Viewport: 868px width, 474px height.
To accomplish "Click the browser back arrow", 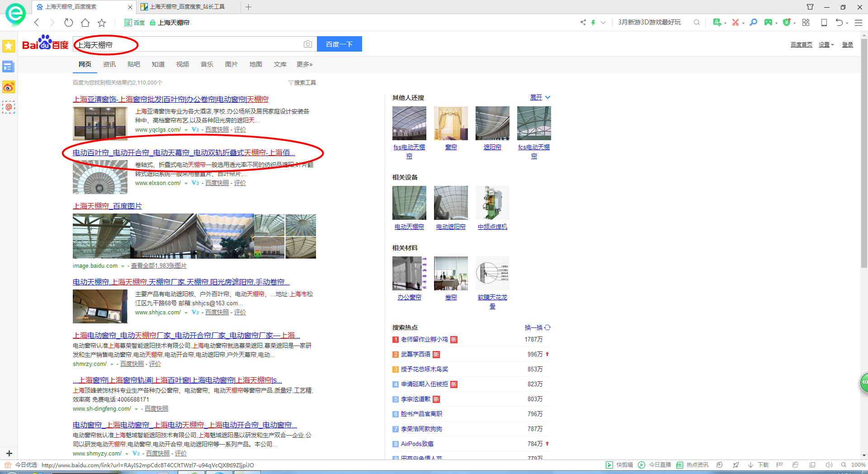I will (37, 23).
